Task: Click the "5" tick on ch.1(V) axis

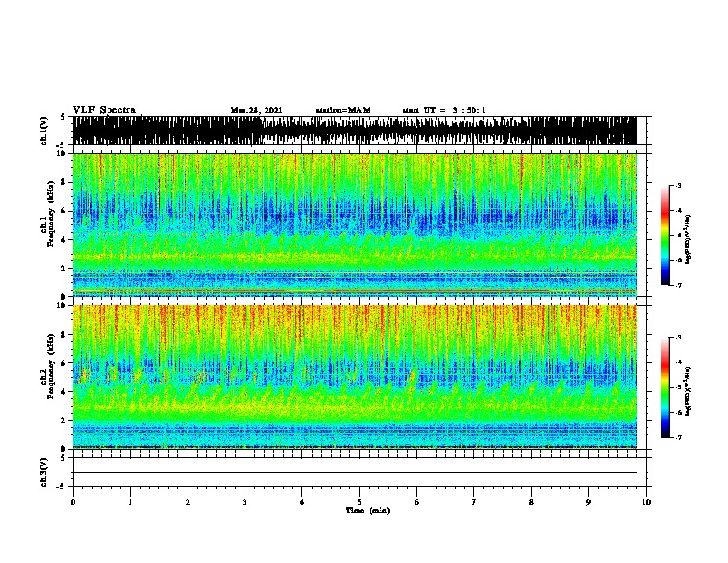Action: pyautogui.click(x=63, y=117)
